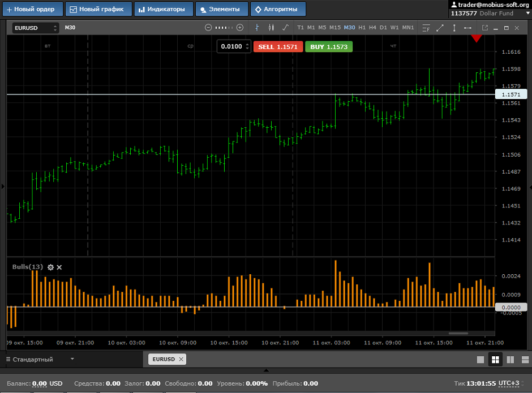
Task: Click the 0.0100 lot volume field
Action: (231, 46)
